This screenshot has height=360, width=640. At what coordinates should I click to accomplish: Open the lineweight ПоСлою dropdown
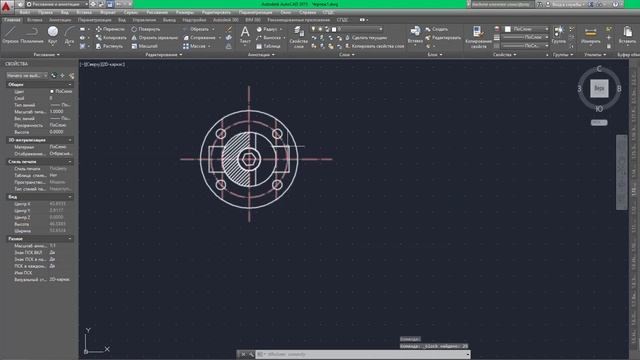[526, 37]
